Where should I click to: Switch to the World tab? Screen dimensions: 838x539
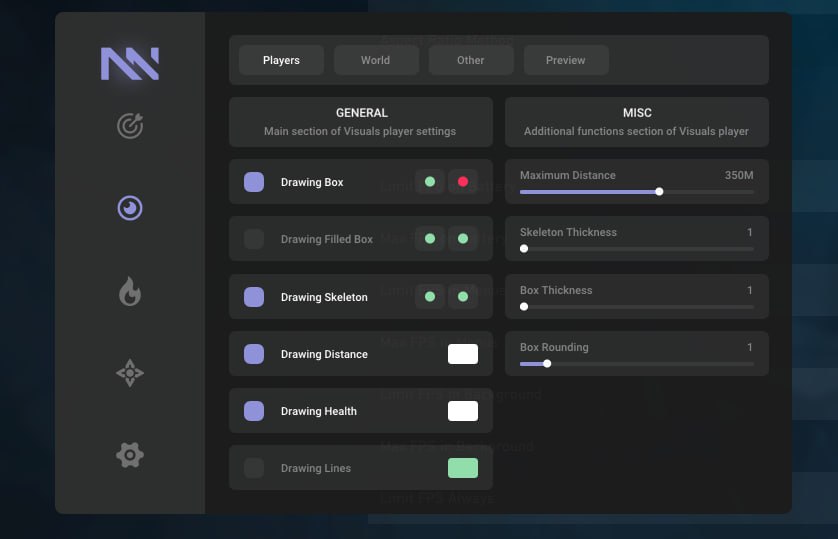point(376,60)
